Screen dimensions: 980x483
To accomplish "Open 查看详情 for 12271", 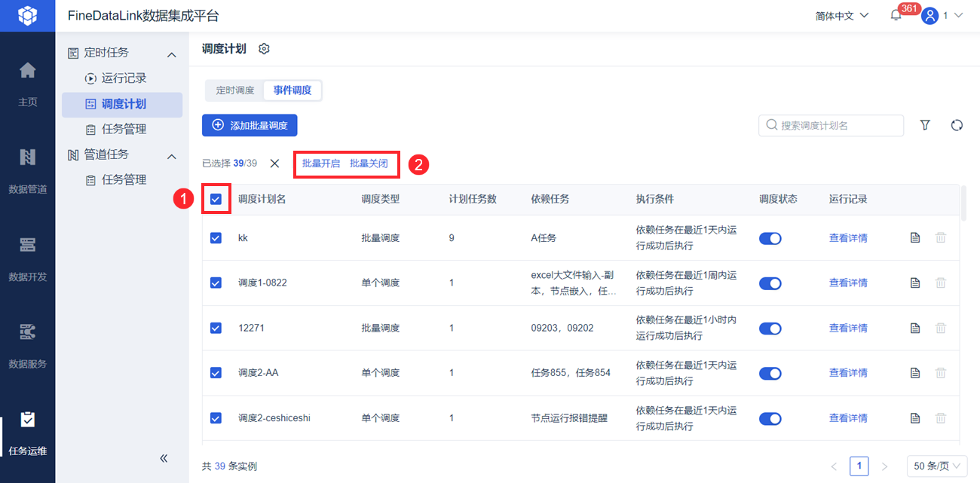I will [x=848, y=329].
